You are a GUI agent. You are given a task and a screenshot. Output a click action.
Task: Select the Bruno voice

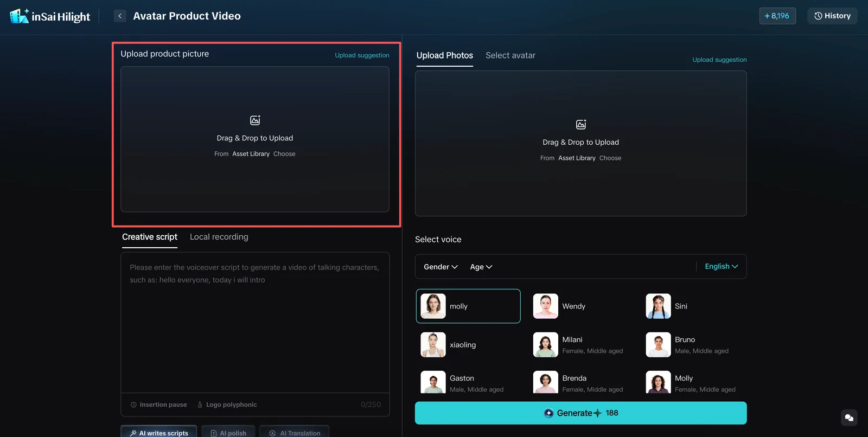[693, 345]
